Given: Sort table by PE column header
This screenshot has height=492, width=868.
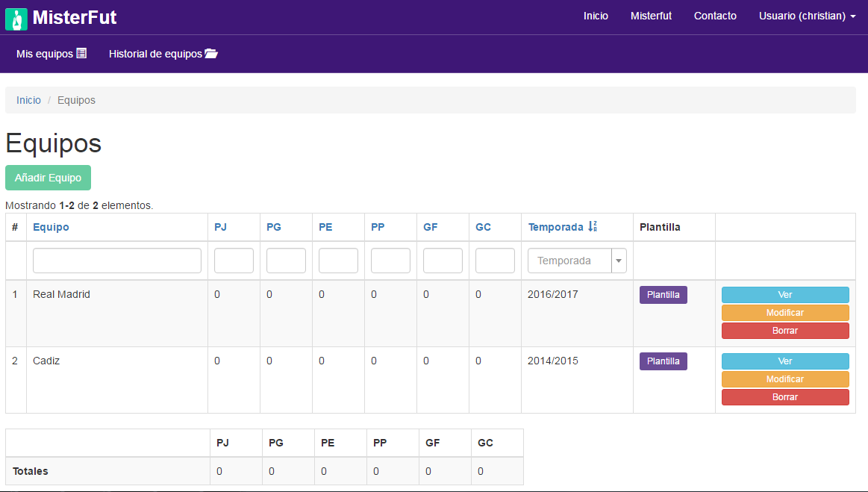Looking at the screenshot, I should [325, 227].
